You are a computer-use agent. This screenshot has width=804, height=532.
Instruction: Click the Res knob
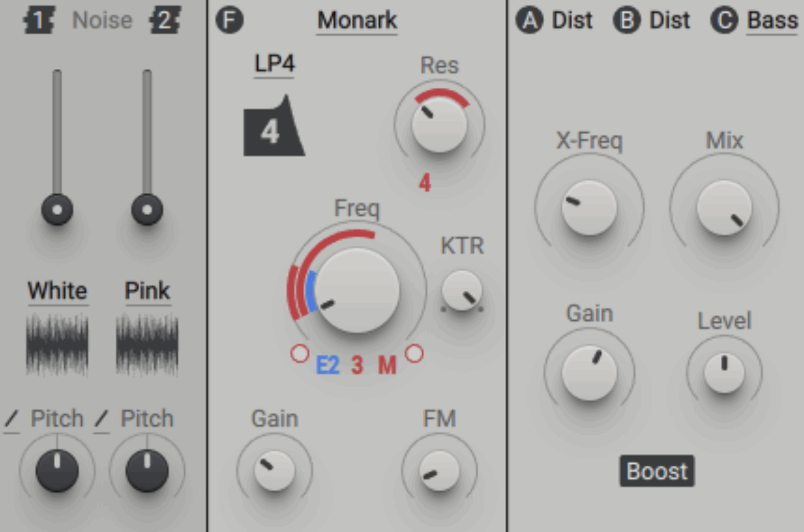click(x=439, y=125)
